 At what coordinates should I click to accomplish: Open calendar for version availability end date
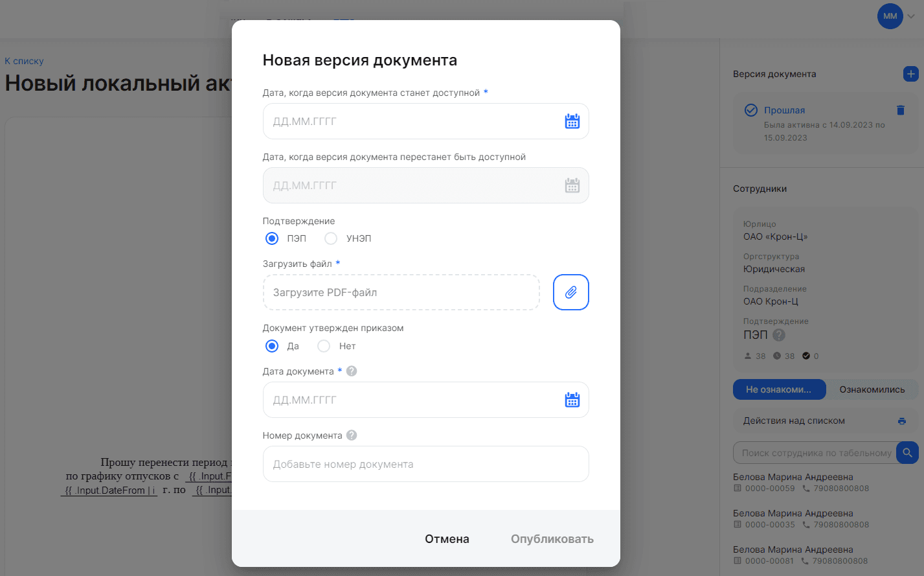point(572,185)
